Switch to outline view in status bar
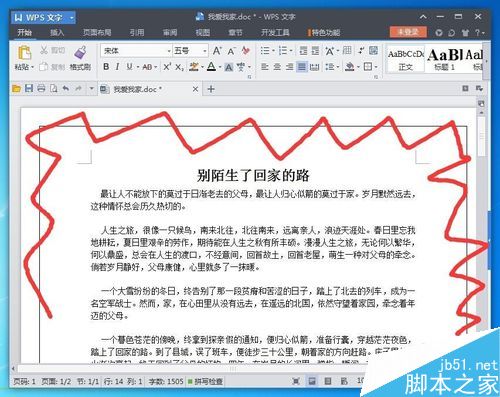This screenshot has height=397, width=500. click(328, 381)
